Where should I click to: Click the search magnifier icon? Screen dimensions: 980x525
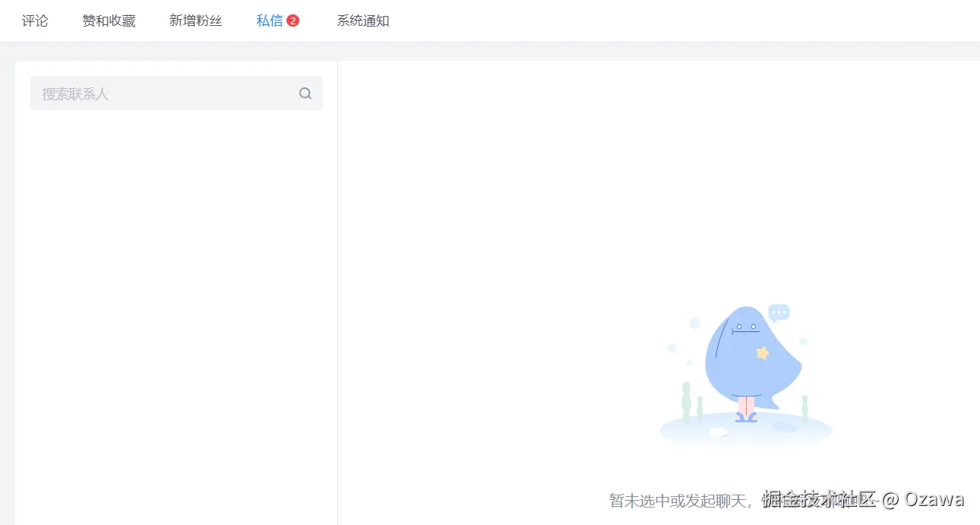305,93
